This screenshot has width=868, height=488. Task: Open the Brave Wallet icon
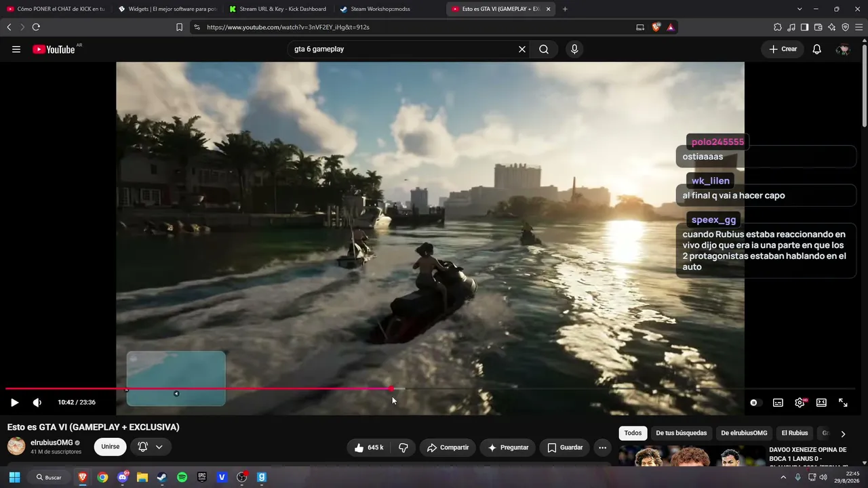click(818, 27)
